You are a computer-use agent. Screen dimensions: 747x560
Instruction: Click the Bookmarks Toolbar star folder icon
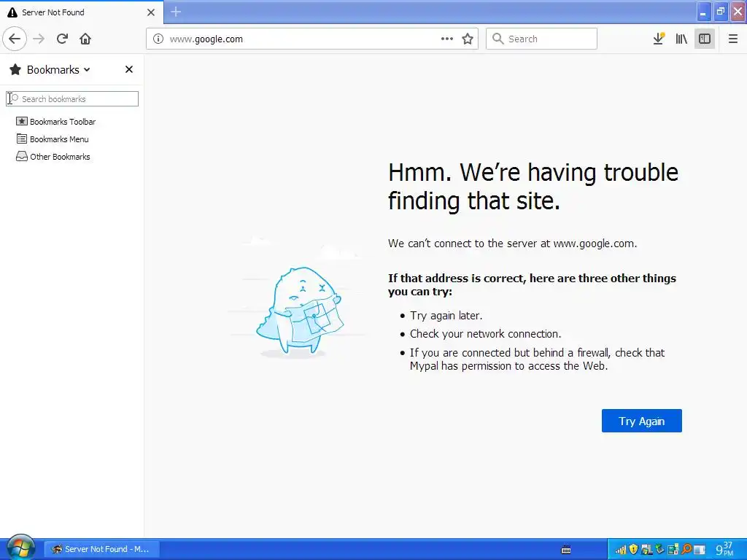pyautogui.click(x=21, y=121)
